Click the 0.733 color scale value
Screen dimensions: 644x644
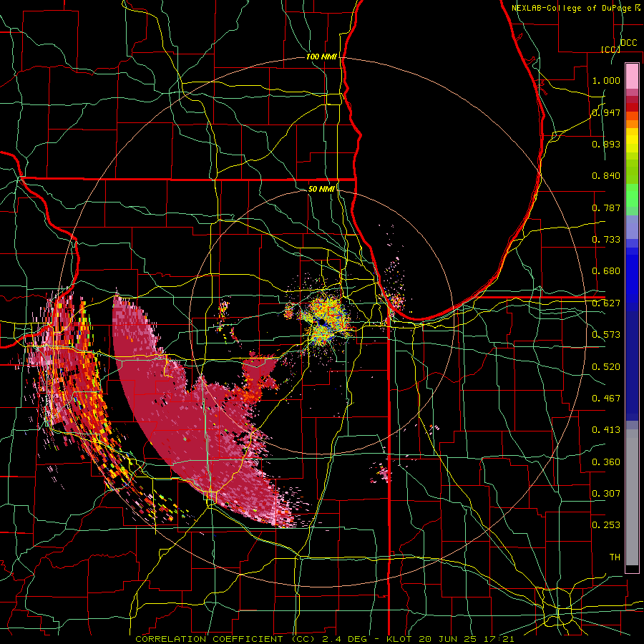click(606, 240)
